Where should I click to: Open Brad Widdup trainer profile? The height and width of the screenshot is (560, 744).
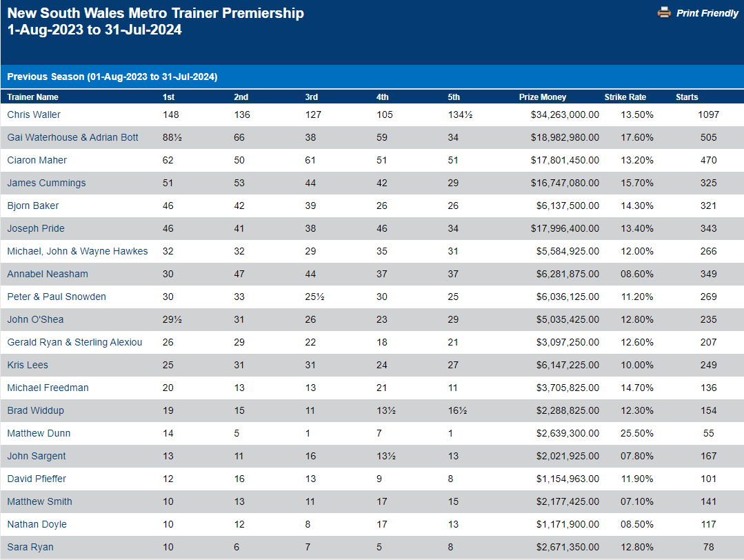(35, 410)
